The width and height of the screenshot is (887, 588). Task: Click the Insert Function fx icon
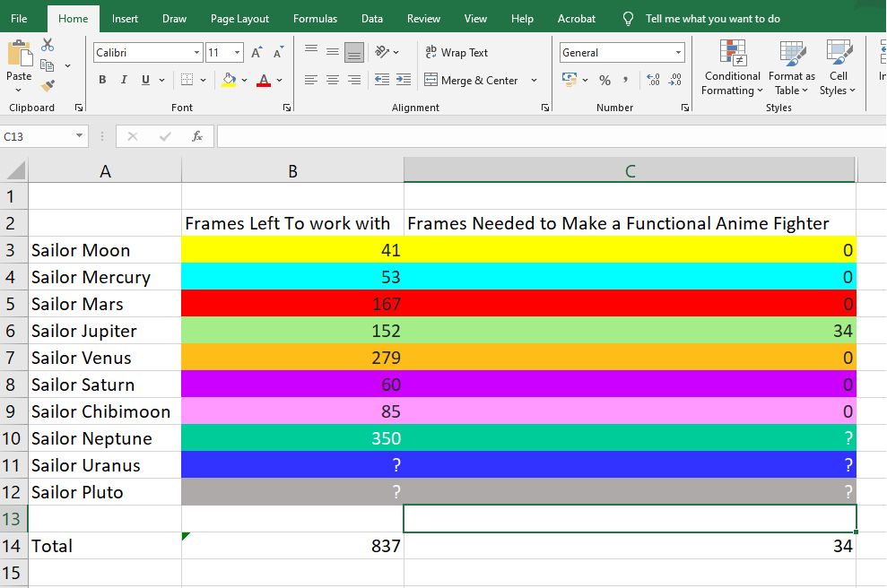[196, 136]
